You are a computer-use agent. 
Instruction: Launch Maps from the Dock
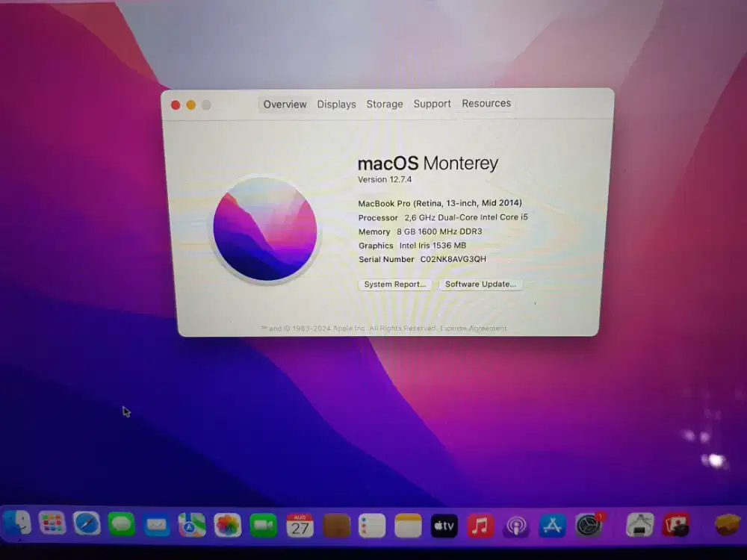click(x=192, y=525)
